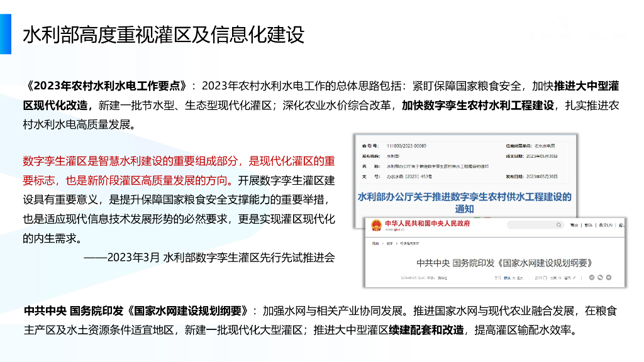Screen dimensions: 644x362
Task: Click the national emblem logo on gov.cn header
Action: pyautogui.click(x=376, y=226)
